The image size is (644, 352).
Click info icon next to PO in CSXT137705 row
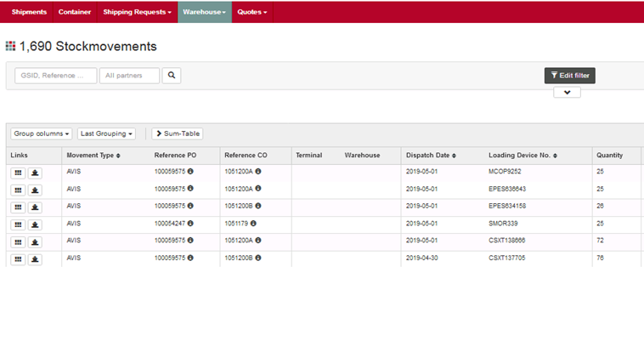(190, 258)
